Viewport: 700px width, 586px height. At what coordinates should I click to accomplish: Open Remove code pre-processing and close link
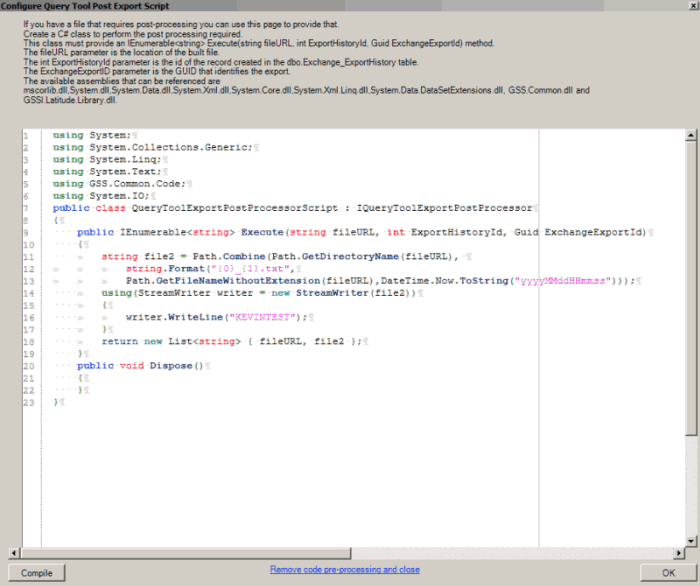tap(344, 570)
